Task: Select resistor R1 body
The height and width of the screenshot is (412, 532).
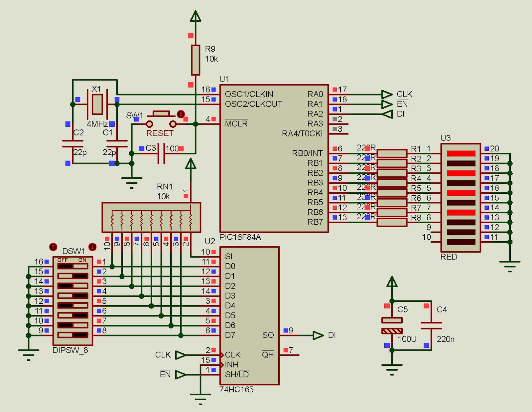Action: point(392,153)
